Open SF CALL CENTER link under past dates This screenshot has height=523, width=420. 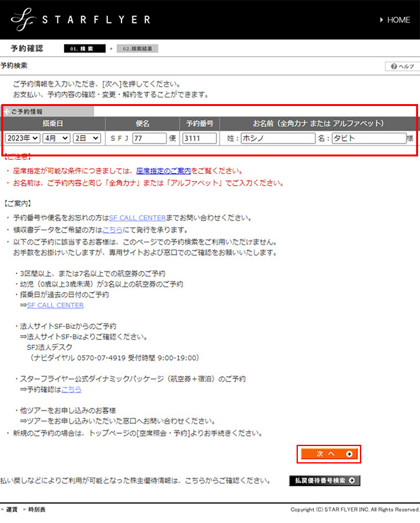click(55, 305)
